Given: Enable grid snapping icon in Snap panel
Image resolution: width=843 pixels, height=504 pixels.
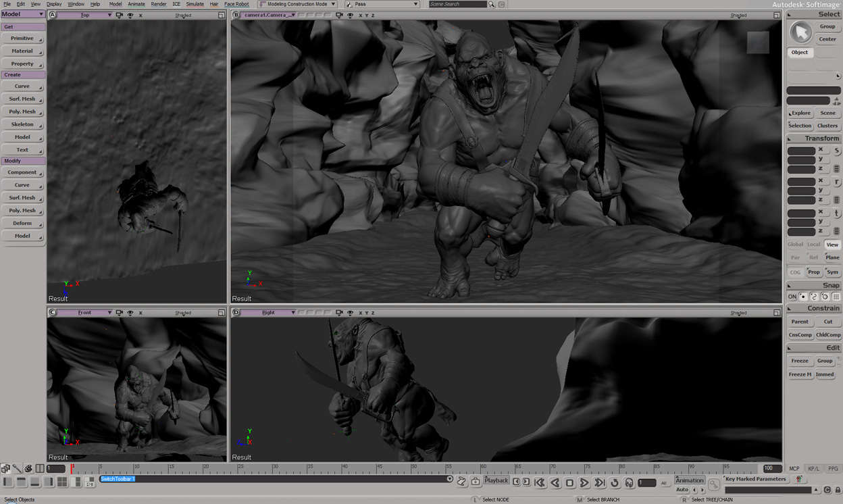Looking at the screenshot, I should point(836,297).
